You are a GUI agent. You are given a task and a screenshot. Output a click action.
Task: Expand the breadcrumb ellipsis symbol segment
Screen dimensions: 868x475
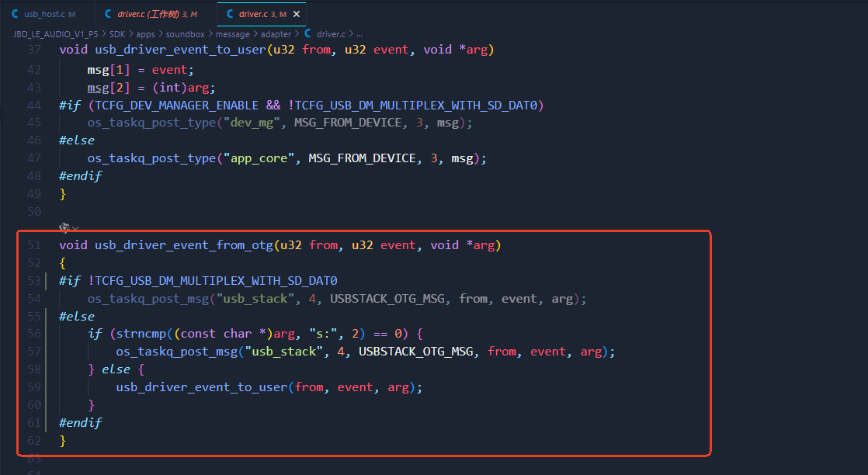(x=359, y=34)
